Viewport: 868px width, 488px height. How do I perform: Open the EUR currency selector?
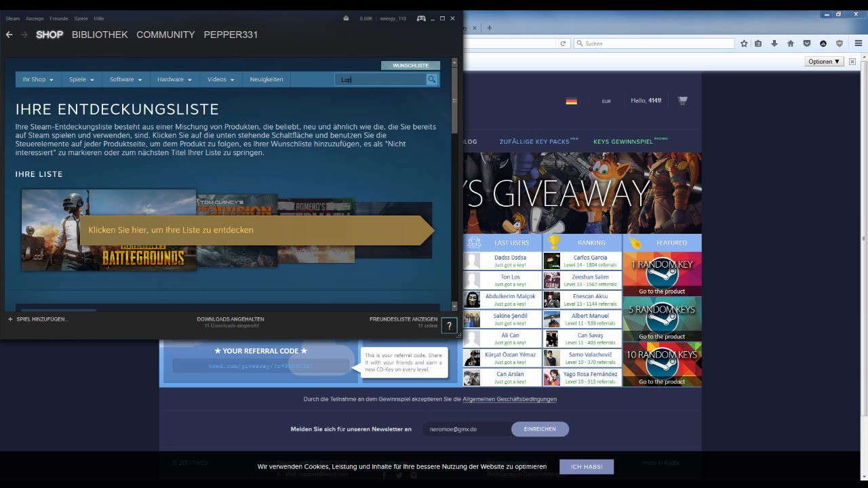click(x=606, y=101)
